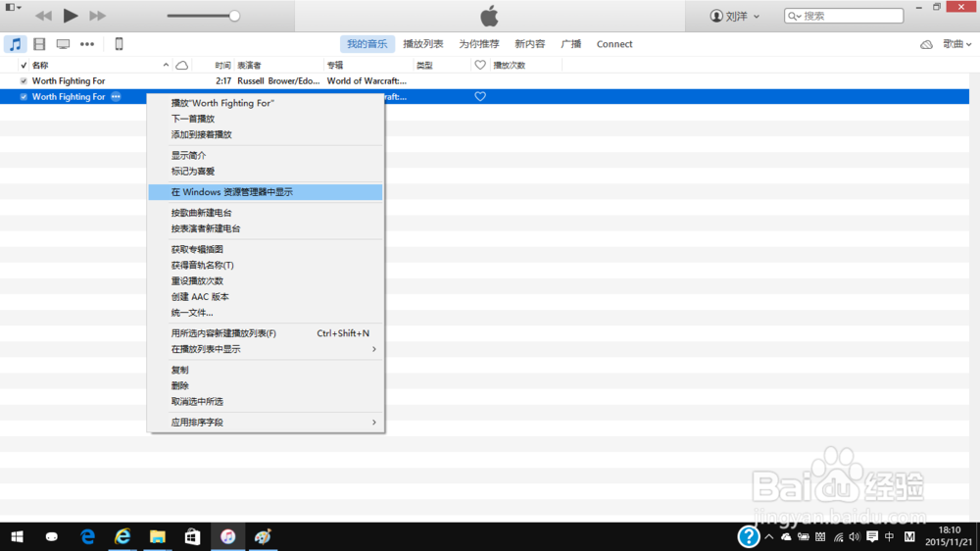Sort by the 表演者 column header
Screen dimensions: 980x551
click(249, 65)
